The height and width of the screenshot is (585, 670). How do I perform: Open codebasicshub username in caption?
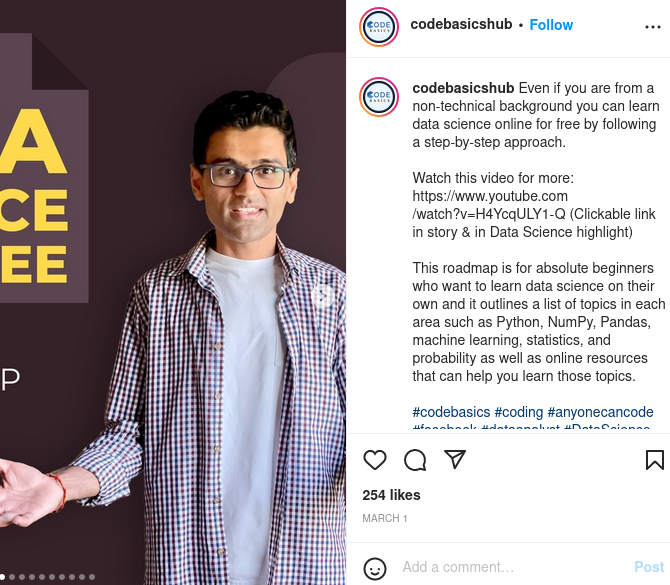[x=463, y=88]
